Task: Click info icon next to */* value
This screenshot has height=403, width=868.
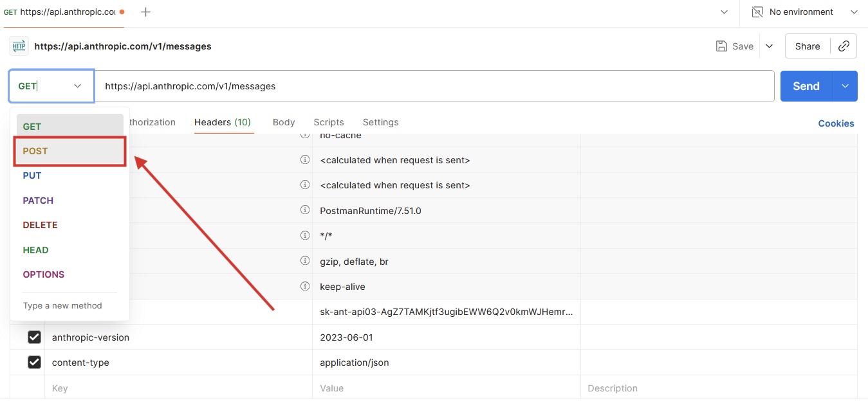Action: 305,235
